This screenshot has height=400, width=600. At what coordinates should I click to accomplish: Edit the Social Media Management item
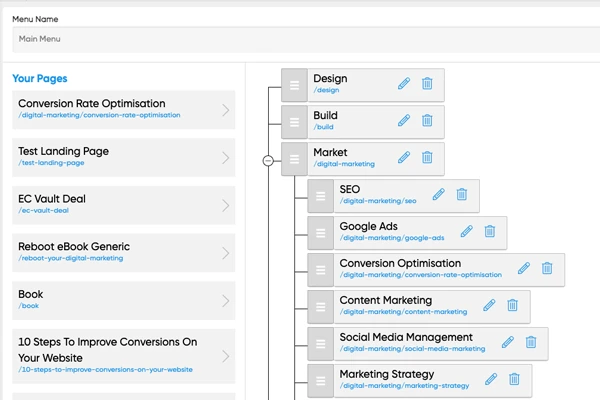[507, 342]
